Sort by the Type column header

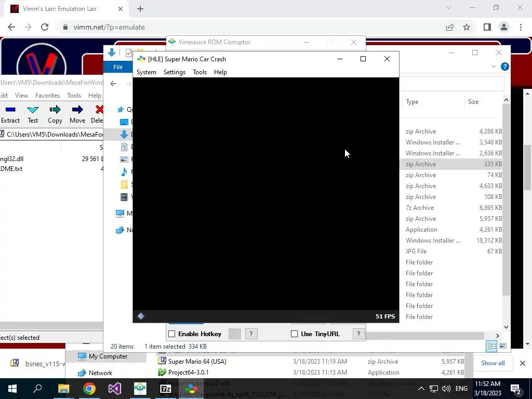tap(412, 102)
